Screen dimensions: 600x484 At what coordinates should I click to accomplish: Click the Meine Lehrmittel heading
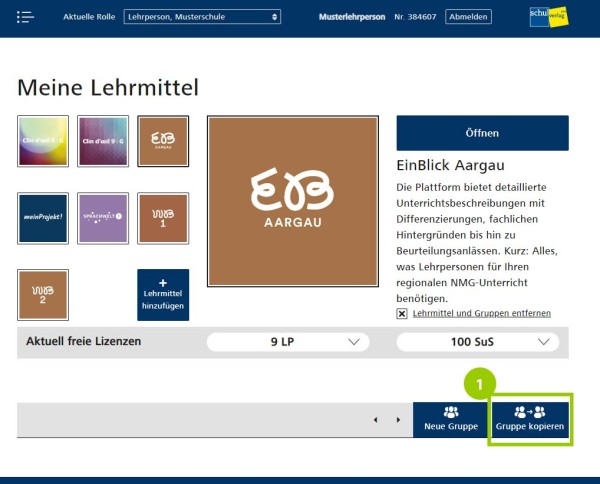[108, 87]
